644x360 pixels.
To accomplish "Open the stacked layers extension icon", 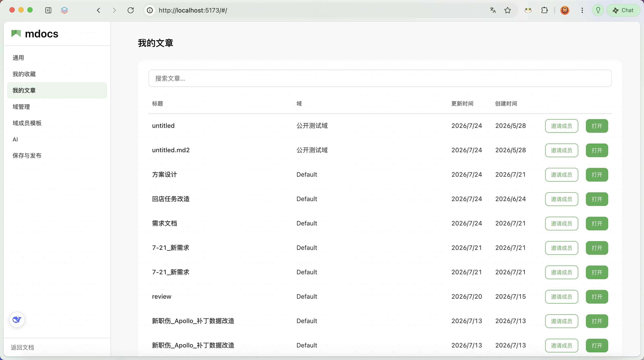I will 64,10.
